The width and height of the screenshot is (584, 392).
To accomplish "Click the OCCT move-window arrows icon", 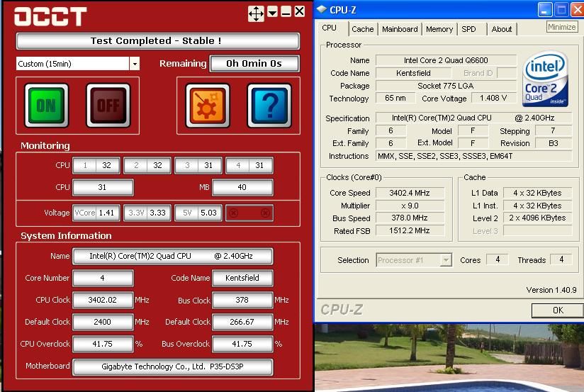I will pos(257,13).
